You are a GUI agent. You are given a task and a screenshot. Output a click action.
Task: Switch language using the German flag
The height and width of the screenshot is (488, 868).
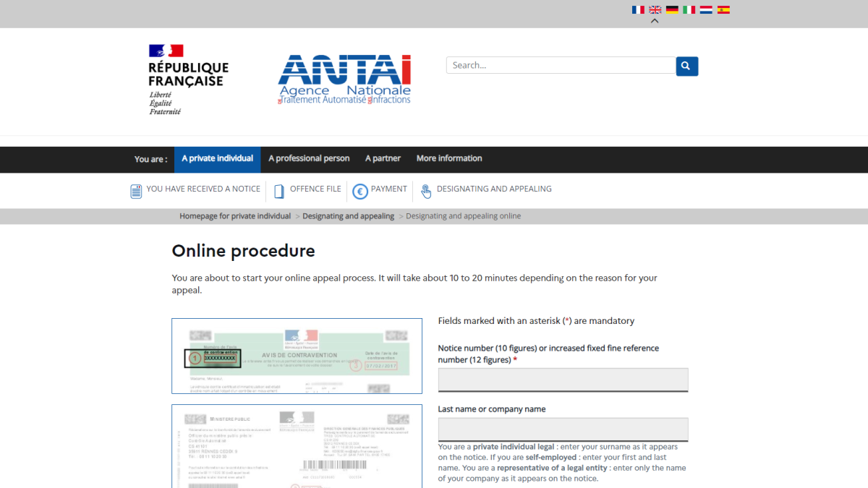click(x=672, y=9)
